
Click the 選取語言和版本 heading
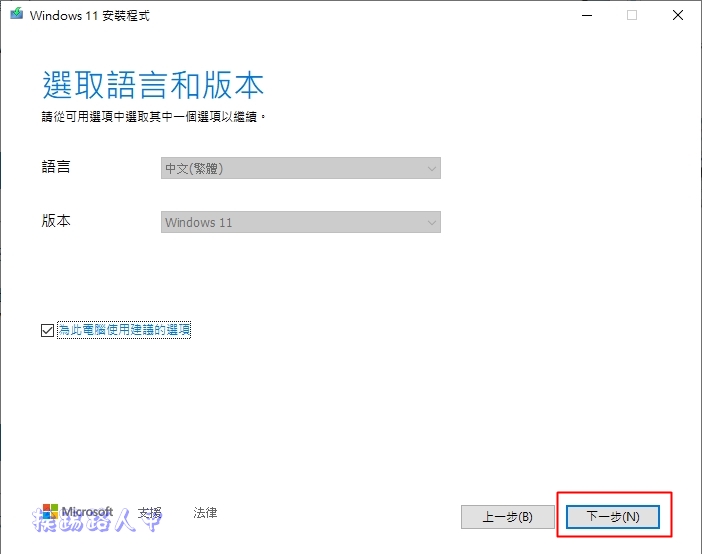coord(153,85)
